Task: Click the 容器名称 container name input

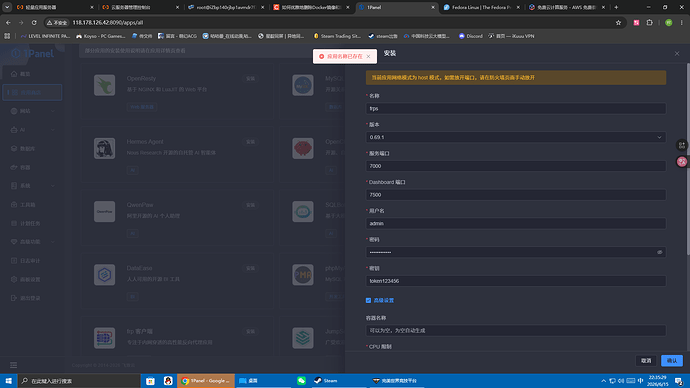Action: point(516,330)
